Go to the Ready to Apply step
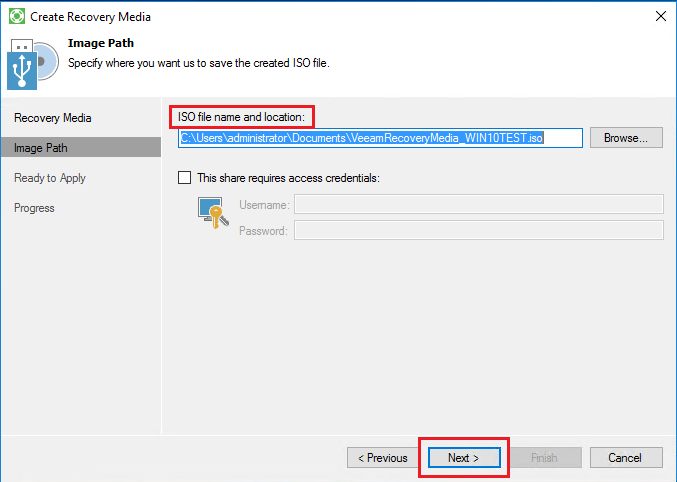 pos(50,178)
